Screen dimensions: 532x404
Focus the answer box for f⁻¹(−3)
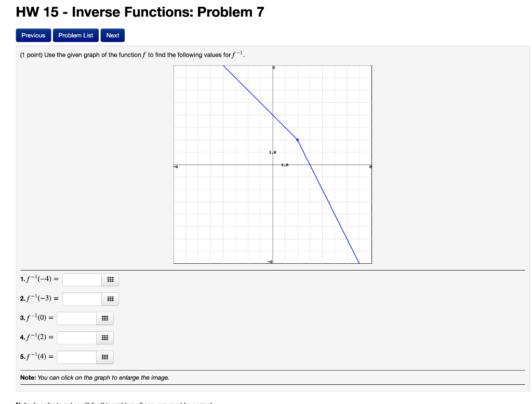(x=82, y=299)
